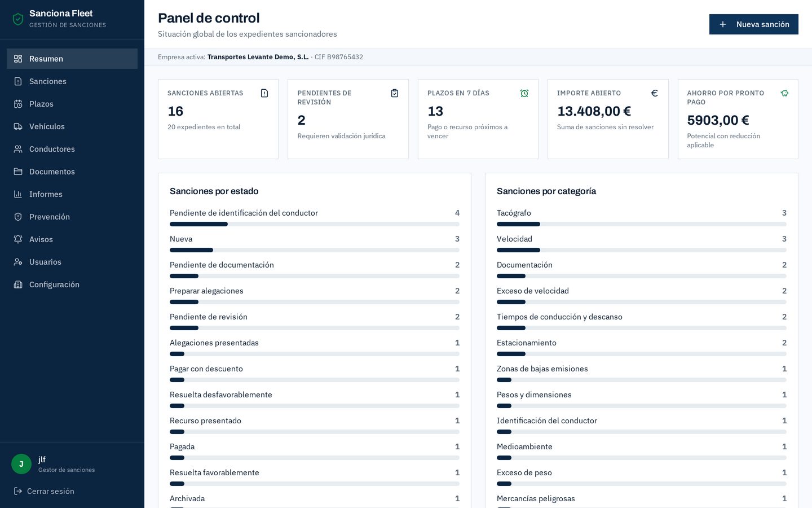
Task: Click the 5903,00 € savings value
Action: [x=718, y=120]
